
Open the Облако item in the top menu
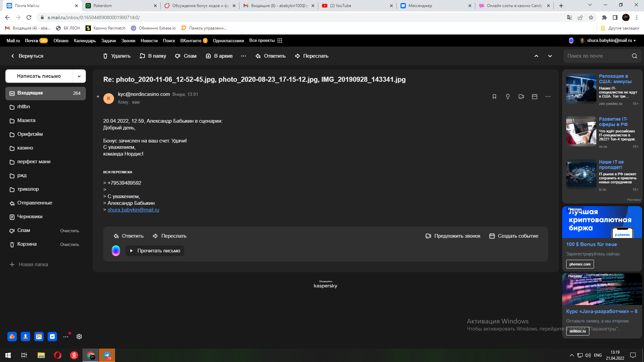pyautogui.click(x=61, y=41)
